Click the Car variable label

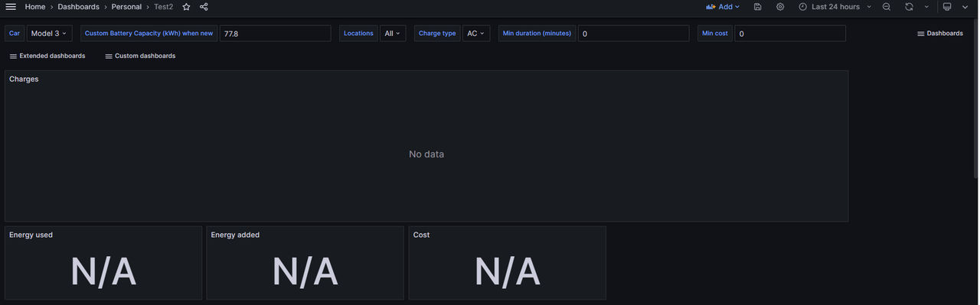click(15, 34)
